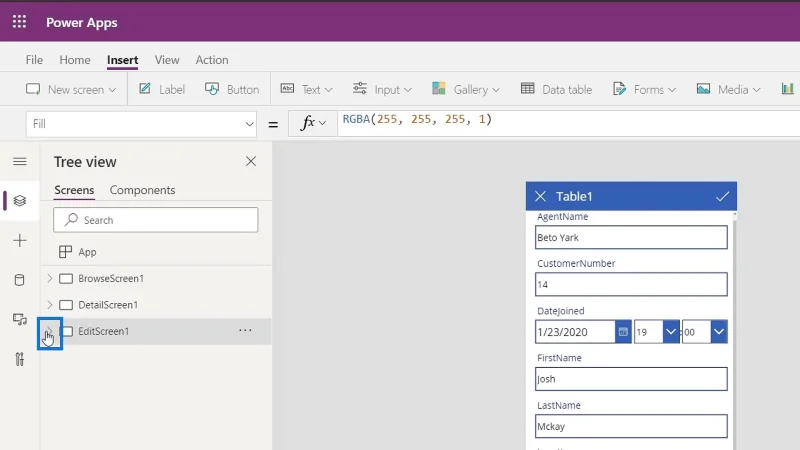800x450 pixels.
Task: Open the Gallery dropdown
Action: (x=465, y=89)
